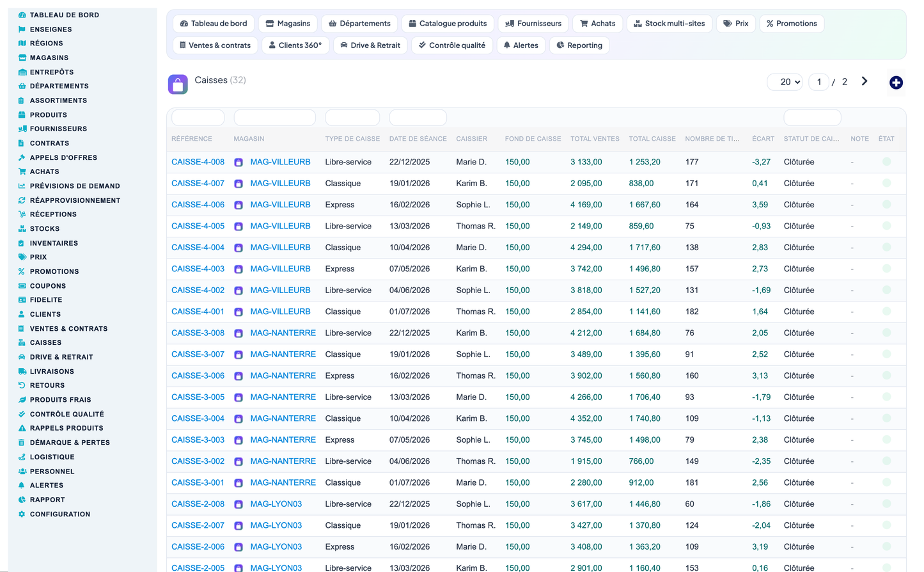Screen dimensions: 924x572
Task: Click the Régions map icon in sidebar
Action: [22, 44]
